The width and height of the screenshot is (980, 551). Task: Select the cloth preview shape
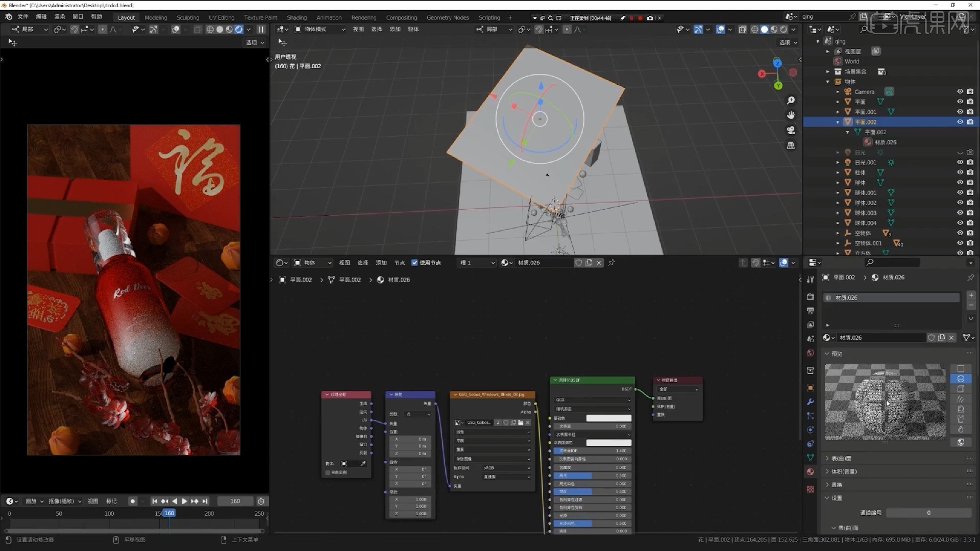tap(961, 419)
